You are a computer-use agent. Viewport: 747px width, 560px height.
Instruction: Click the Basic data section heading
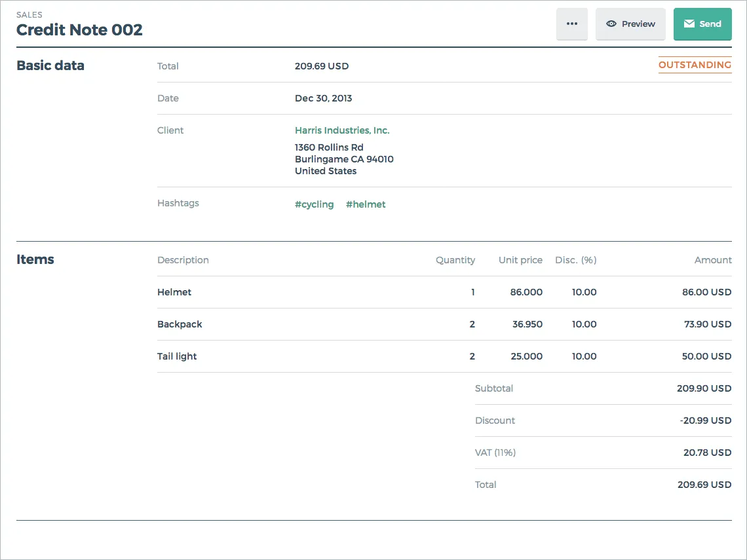pos(50,65)
